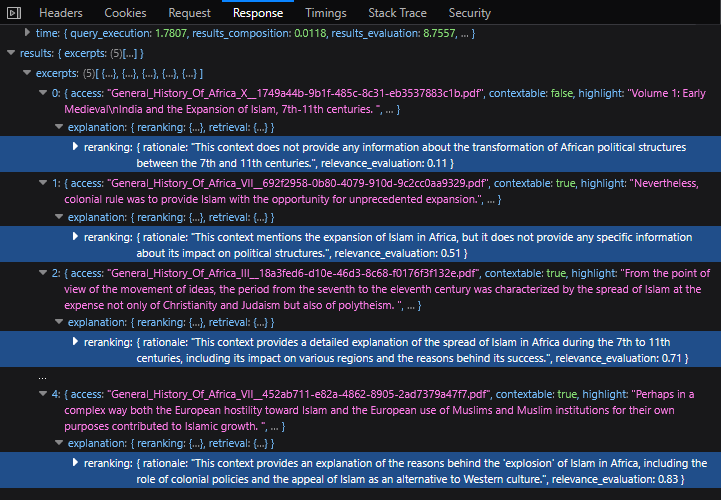Click the relevance_evaluation 0.11 value
The height and width of the screenshot is (500, 721).
coord(437,163)
